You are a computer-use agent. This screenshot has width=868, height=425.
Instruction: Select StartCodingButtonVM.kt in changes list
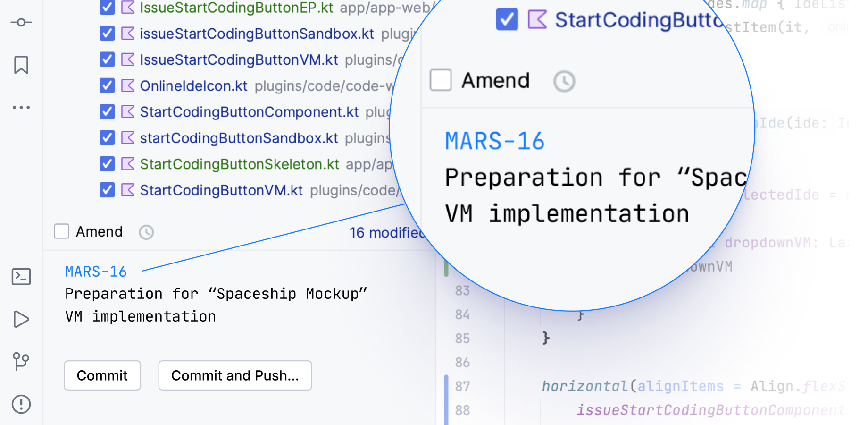221,190
